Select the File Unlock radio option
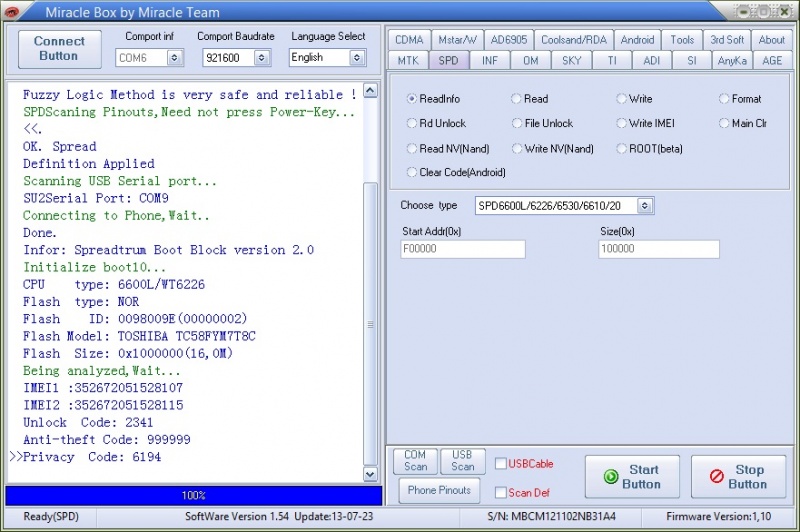 tap(517, 123)
